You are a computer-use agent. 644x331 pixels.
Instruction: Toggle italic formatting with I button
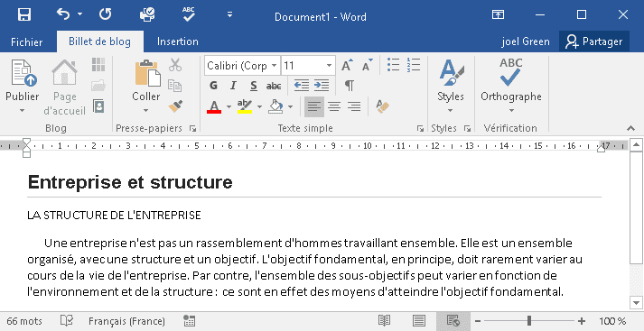click(x=233, y=86)
